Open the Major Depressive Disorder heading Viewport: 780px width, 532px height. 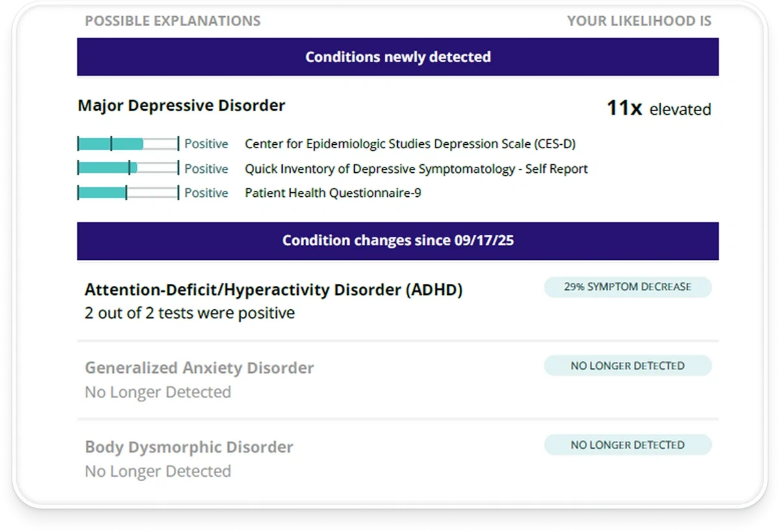tap(181, 105)
